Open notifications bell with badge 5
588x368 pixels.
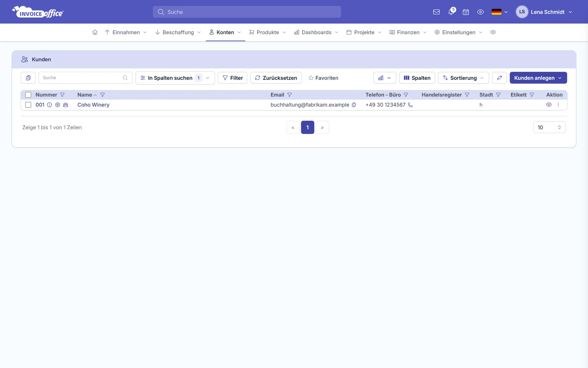coord(451,11)
